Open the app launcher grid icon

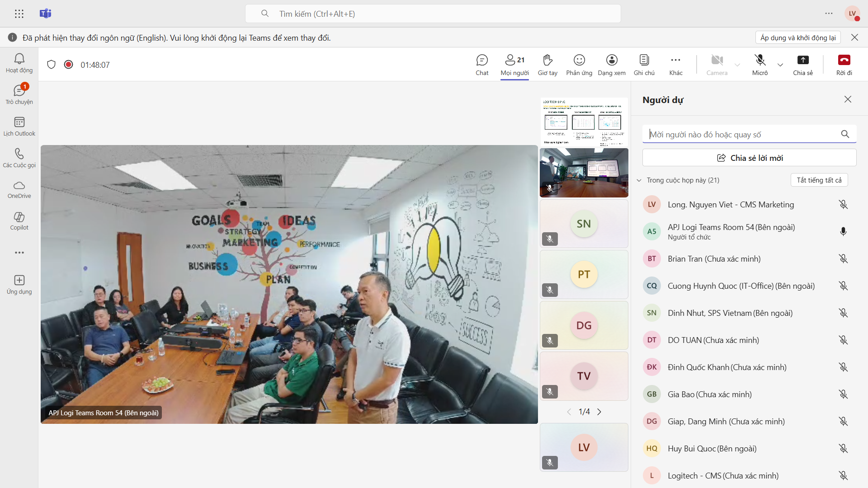pos(19,14)
